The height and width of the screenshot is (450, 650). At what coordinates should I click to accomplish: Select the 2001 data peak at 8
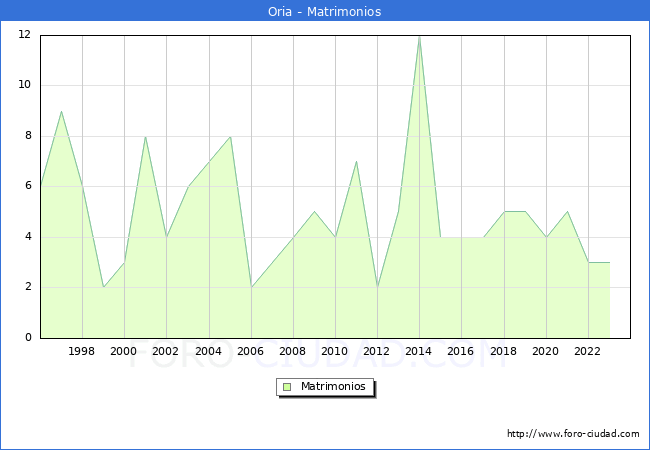[145, 137]
